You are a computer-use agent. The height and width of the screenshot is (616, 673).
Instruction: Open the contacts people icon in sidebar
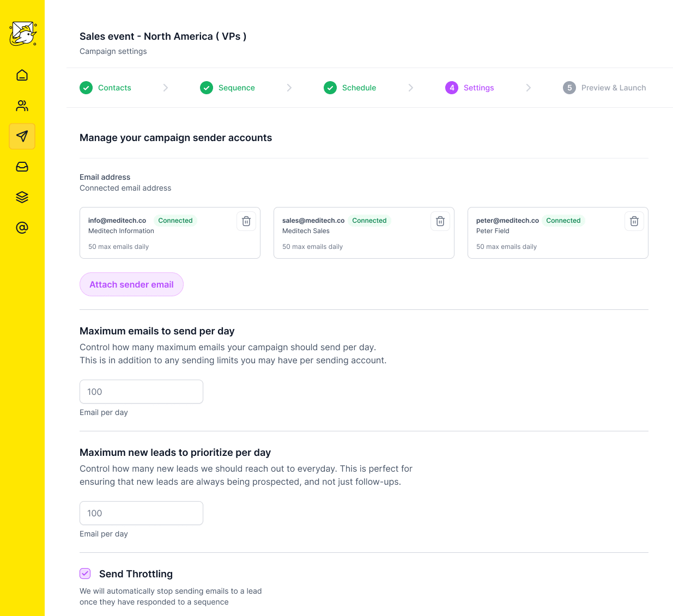tap(22, 106)
